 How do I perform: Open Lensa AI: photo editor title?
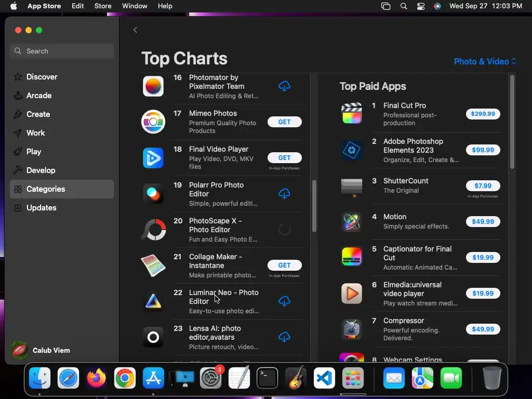215,333
